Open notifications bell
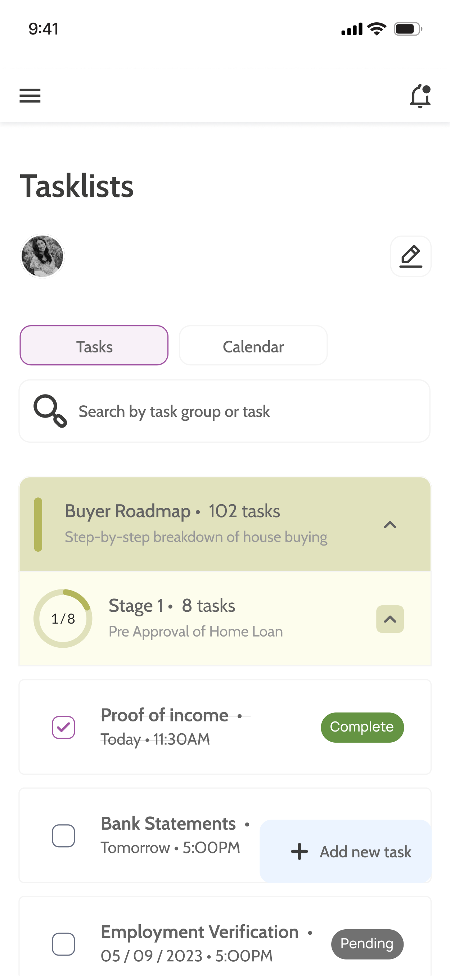 (420, 96)
